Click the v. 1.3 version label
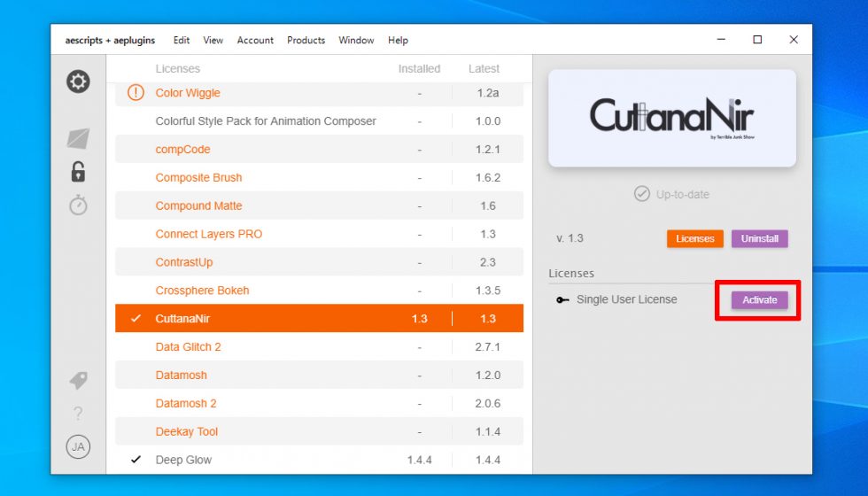 [x=570, y=238]
